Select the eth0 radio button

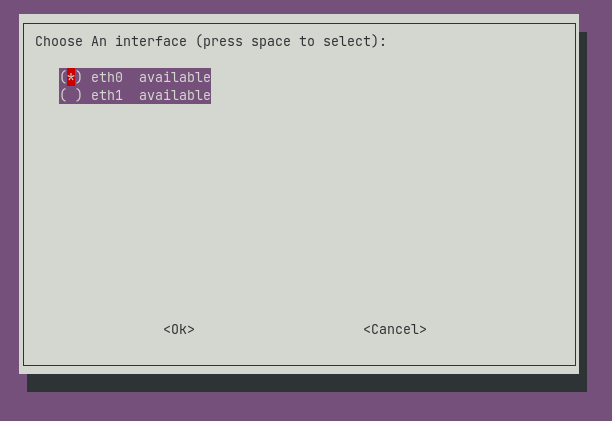[71, 77]
